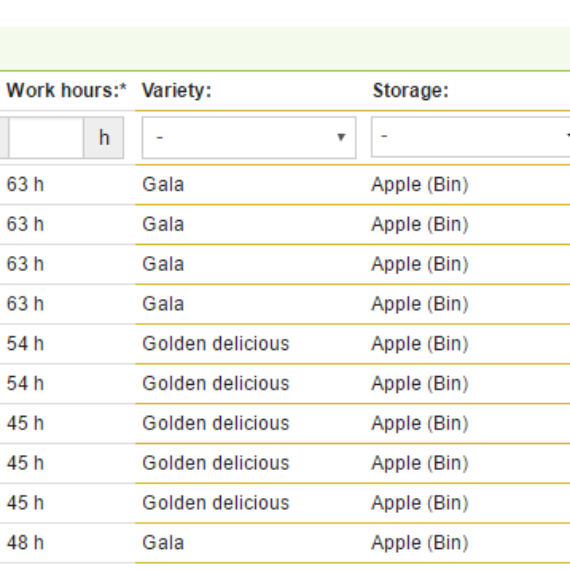Click the 'h' unit label beside hours input
Viewport: 570px width, 570px height.
tap(104, 138)
